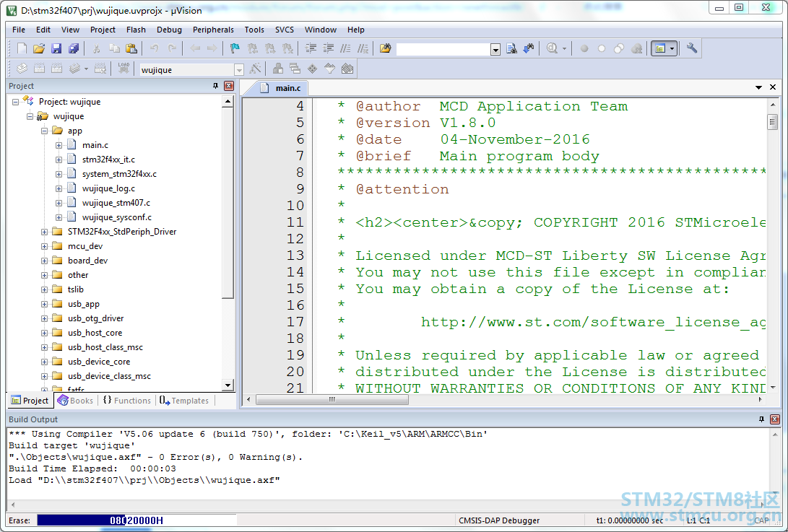The width and height of the screenshot is (788, 532).
Task: Open the find text combo box dropdown arrow
Action: 495,49
